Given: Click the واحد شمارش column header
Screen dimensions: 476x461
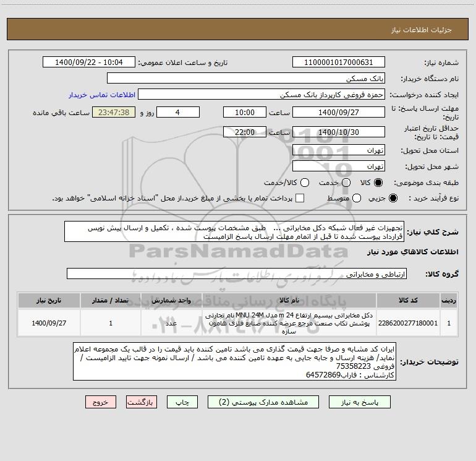Looking at the screenshot, I should tap(171, 300).
